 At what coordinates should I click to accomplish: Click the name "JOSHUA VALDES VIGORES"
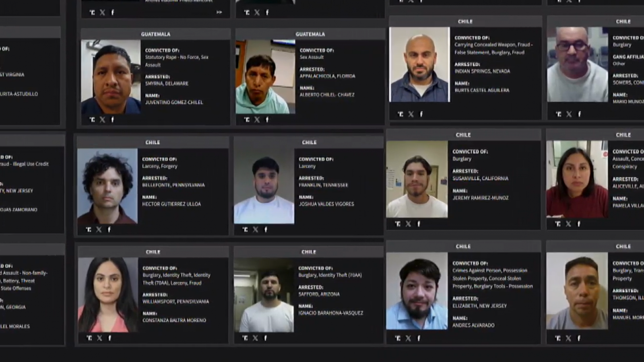326,204
